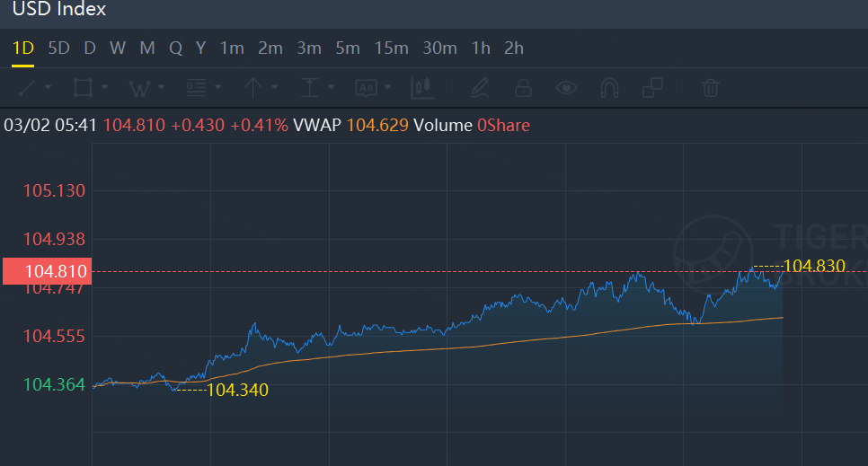This screenshot has height=466, width=868.
Task: Toggle drawings visibility with eye icon
Action: 566,88
